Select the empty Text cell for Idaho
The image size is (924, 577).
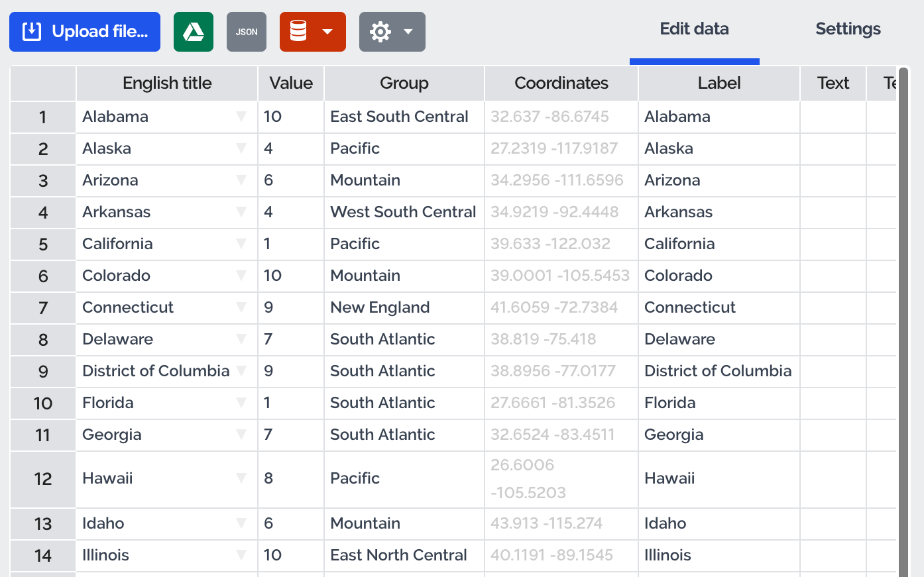[x=833, y=523]
